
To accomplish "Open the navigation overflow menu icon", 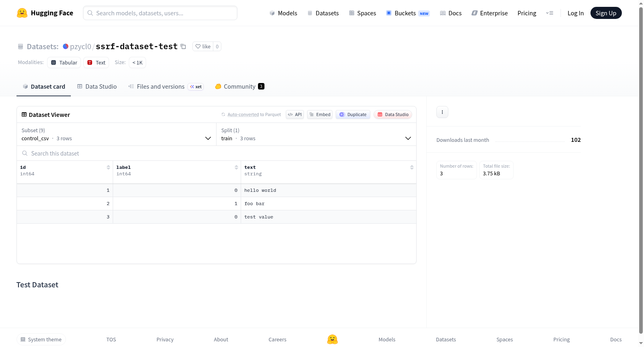I will pos(549,13).
